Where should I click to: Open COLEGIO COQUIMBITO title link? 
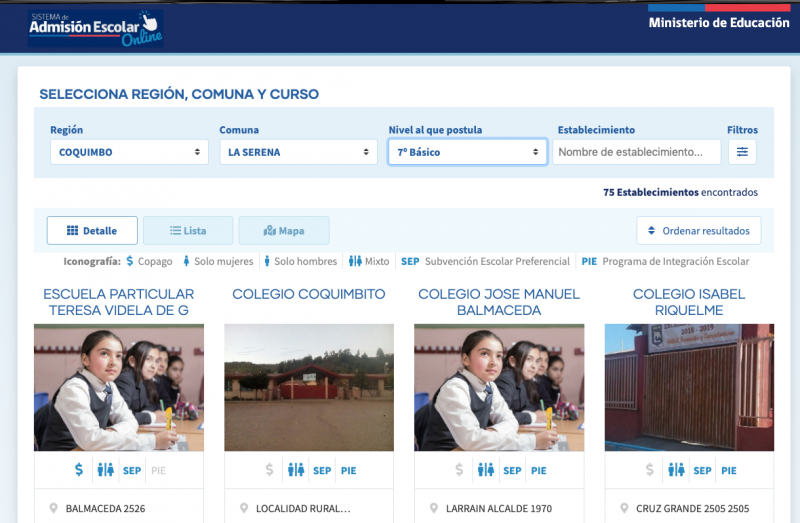pos(309,294)
